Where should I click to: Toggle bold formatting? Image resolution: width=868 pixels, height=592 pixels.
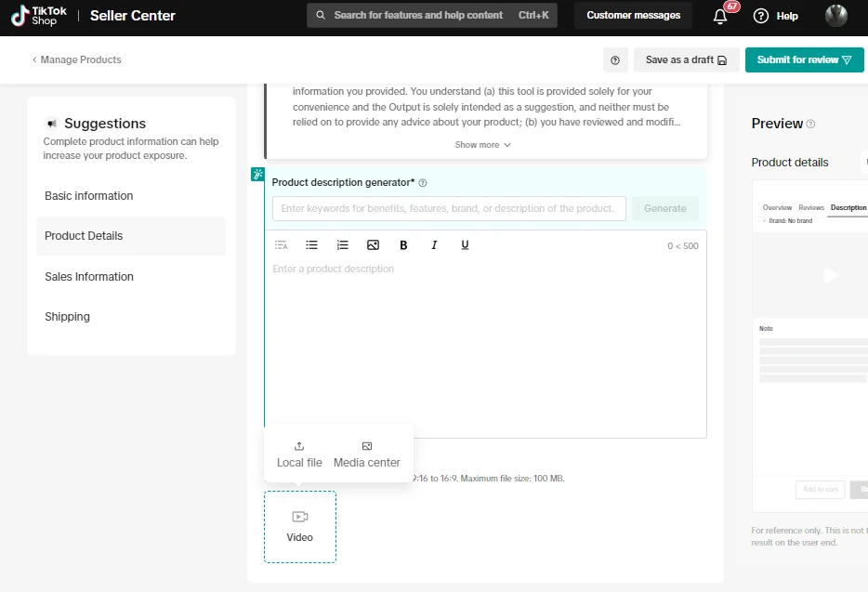point(403,245)
